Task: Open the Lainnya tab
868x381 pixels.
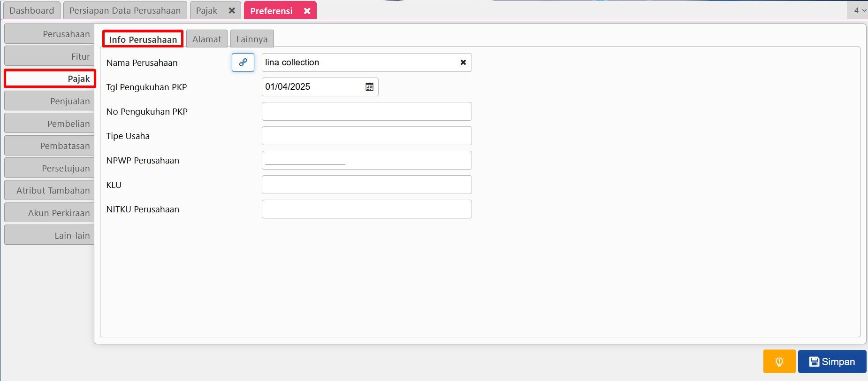Action: [251, 39]
